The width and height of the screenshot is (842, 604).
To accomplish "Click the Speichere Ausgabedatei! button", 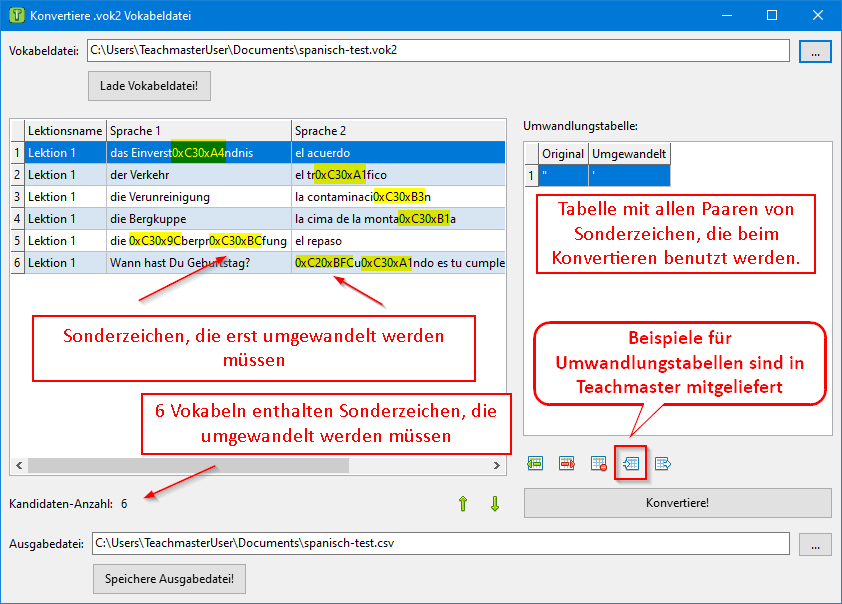I will click(x=169, y=578).
